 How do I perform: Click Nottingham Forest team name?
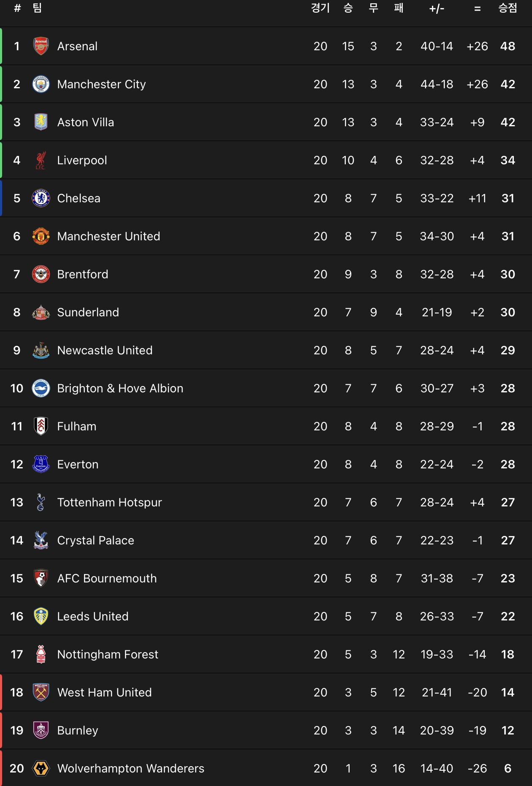click(x=108, y=654)
